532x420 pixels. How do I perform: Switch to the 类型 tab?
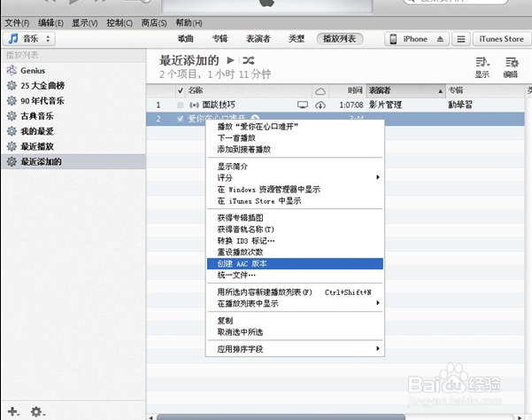coord(297,39)
